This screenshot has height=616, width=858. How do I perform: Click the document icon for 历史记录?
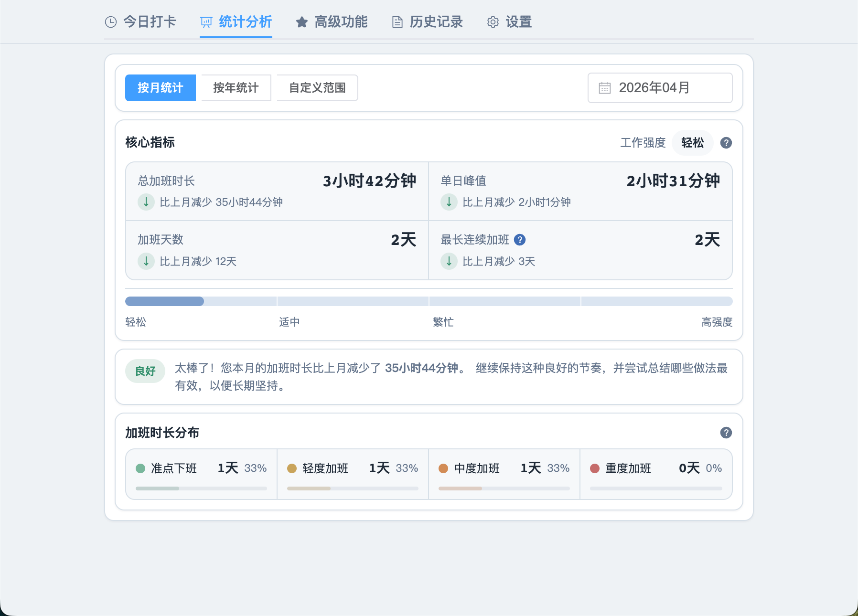[x=397, y=22]
